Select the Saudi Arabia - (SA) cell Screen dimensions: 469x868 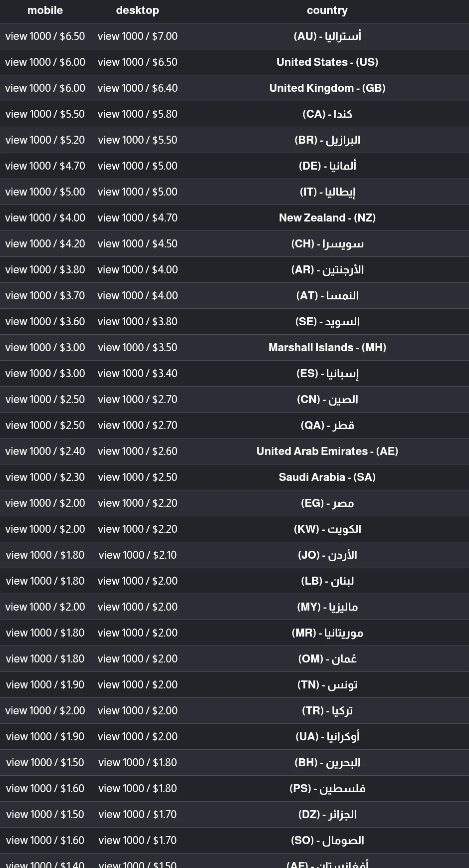[x=327, y=477]
